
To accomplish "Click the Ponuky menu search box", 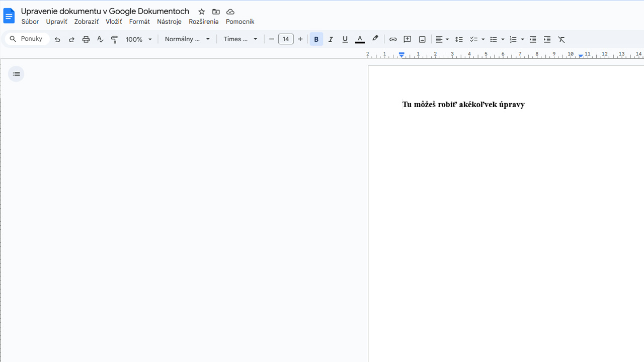I will coord(27,39).
